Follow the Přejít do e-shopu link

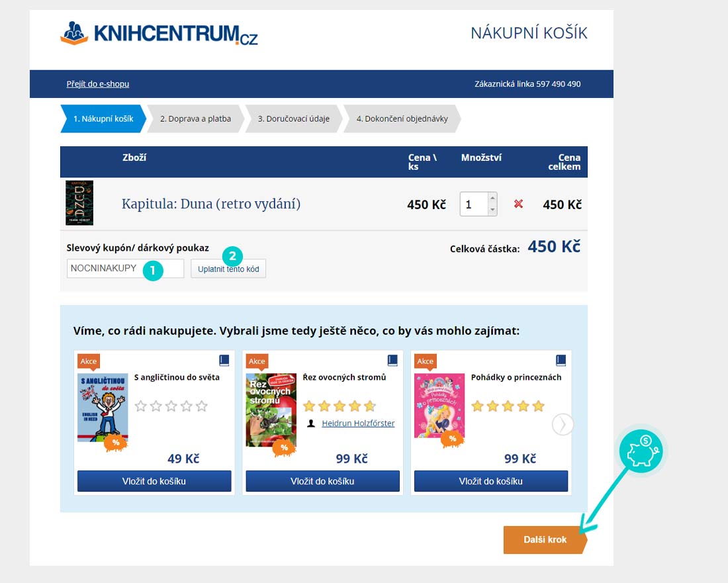[97, 84]
